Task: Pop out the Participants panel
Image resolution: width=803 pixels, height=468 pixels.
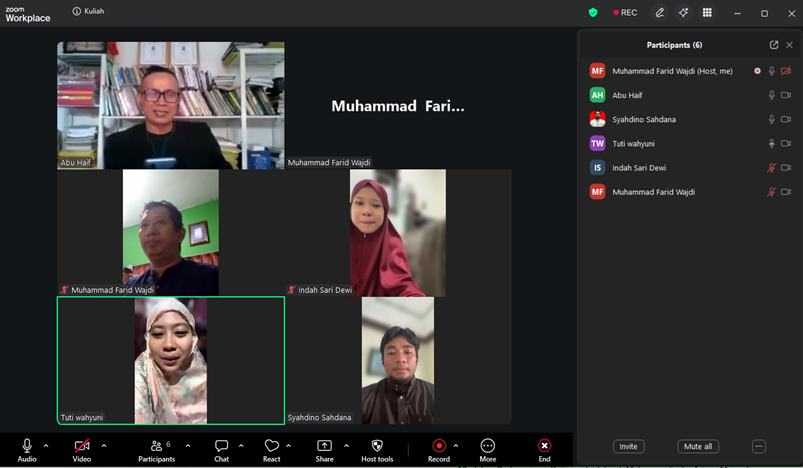Action: point(774,45)
